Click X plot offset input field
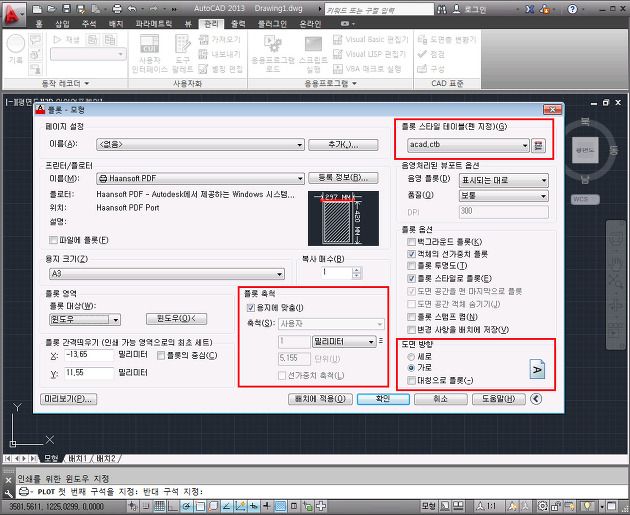The image size is (630, 515). (x=89, y=355)
